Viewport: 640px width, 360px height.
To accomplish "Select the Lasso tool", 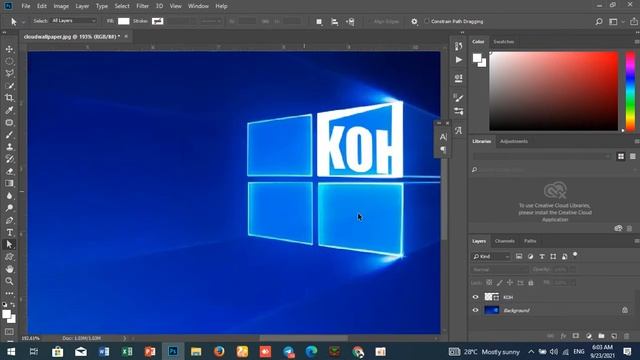I will (9, 73).
